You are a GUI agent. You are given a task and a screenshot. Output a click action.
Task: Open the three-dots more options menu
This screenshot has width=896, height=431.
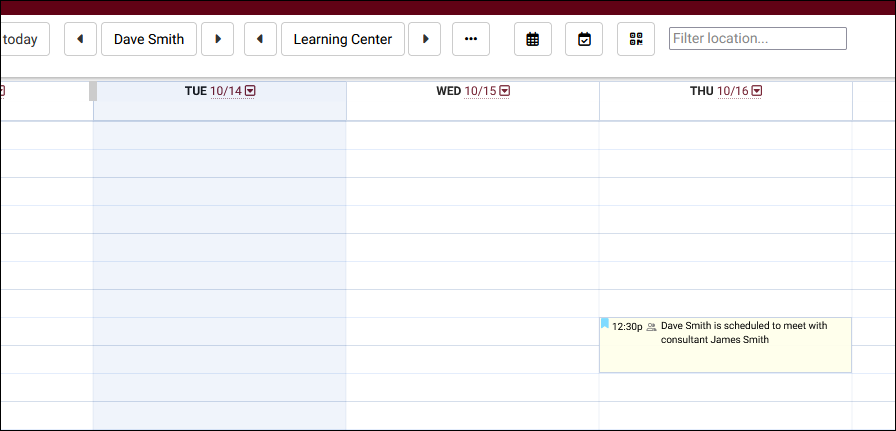pyautogui.click(x=471, y=39)
